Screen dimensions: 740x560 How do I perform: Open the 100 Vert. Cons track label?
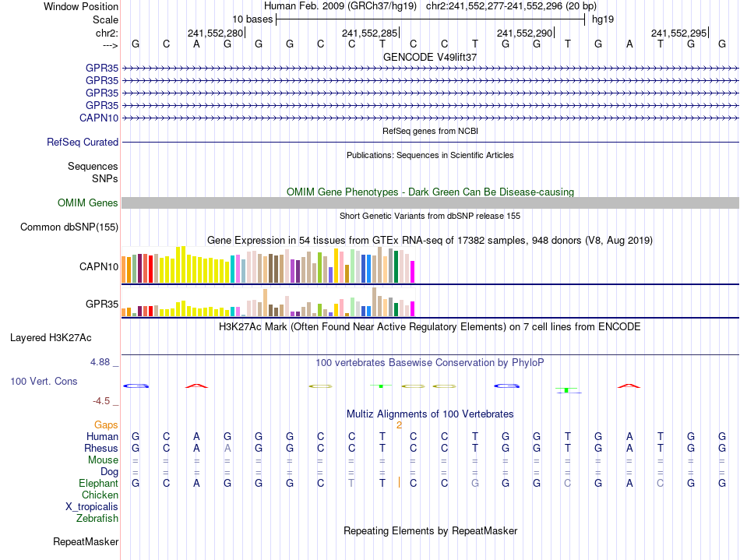44,381
